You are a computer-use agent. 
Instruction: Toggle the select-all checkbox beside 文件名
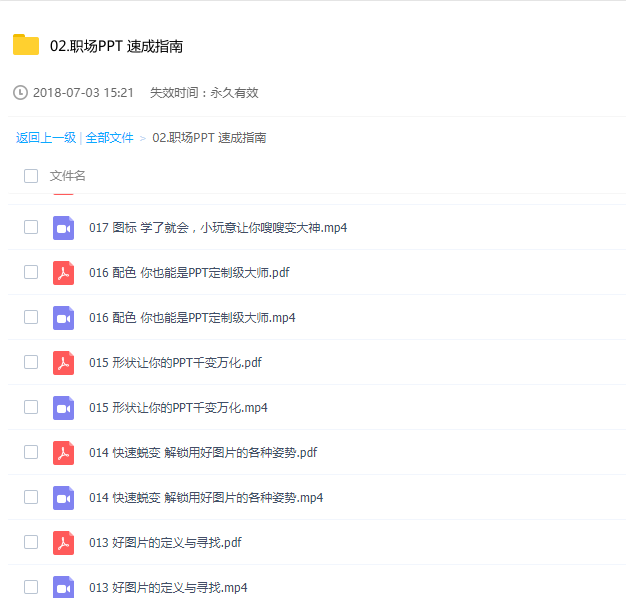click(x=31, y=176)
